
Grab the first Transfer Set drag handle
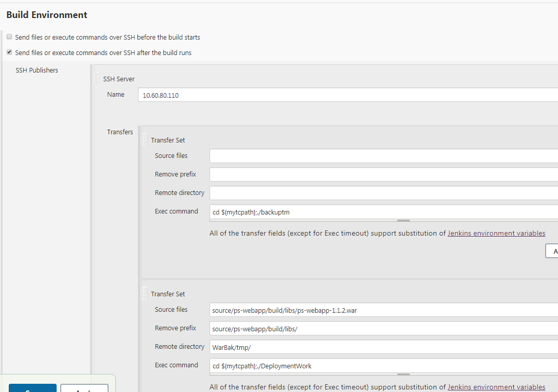145,140
